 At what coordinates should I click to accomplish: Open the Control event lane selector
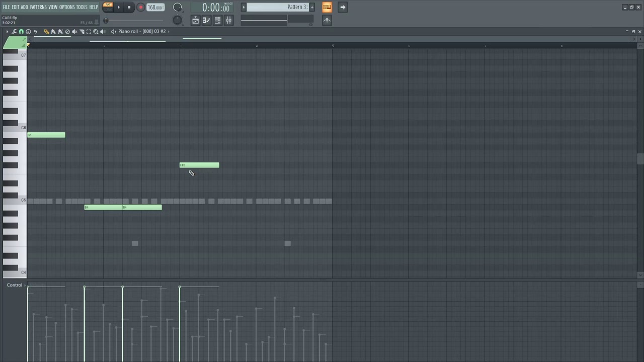pyautogui.click(x=16, y=285)
